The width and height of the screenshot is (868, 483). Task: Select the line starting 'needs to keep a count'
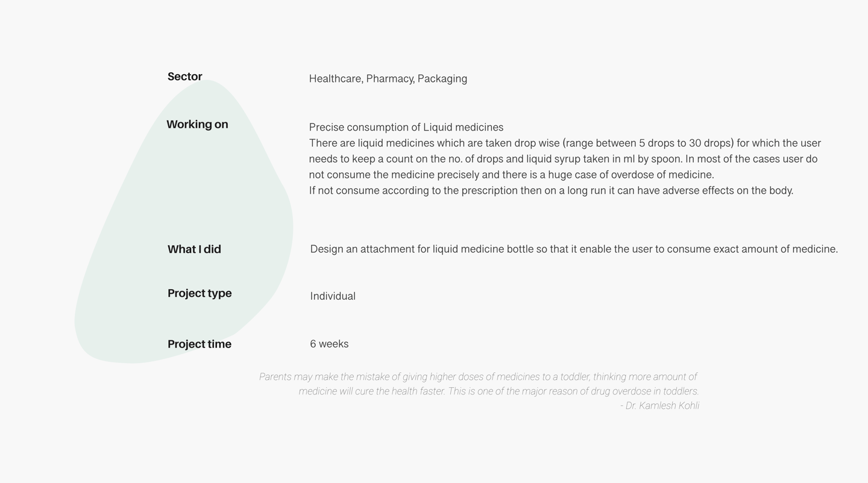coord(562,159)
